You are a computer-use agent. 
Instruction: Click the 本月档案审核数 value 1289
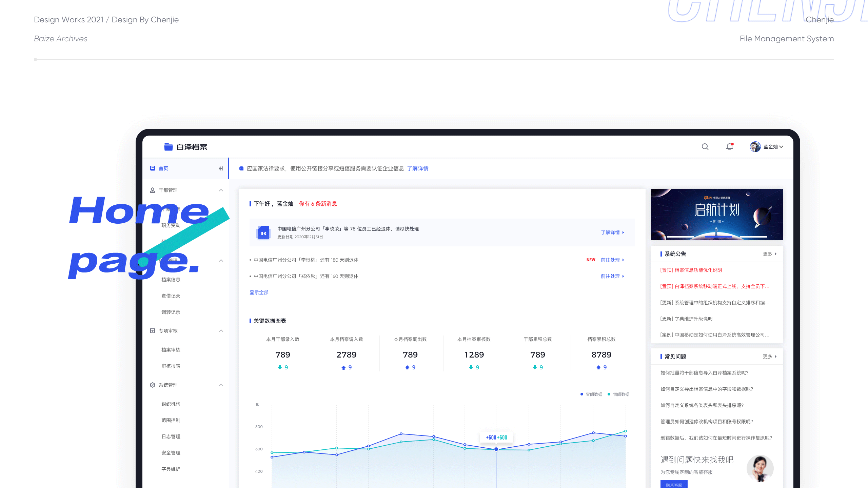pyautogui.click(x=474, y=355)
